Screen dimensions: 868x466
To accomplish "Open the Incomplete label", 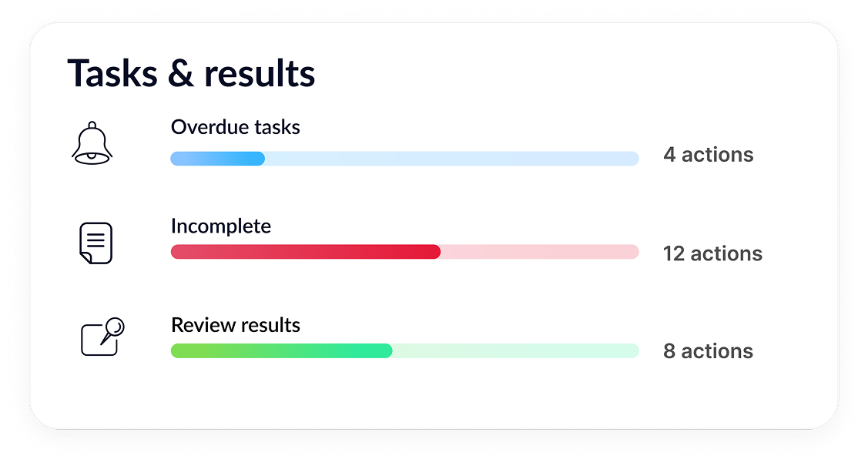I will click(x=221, y=226).
